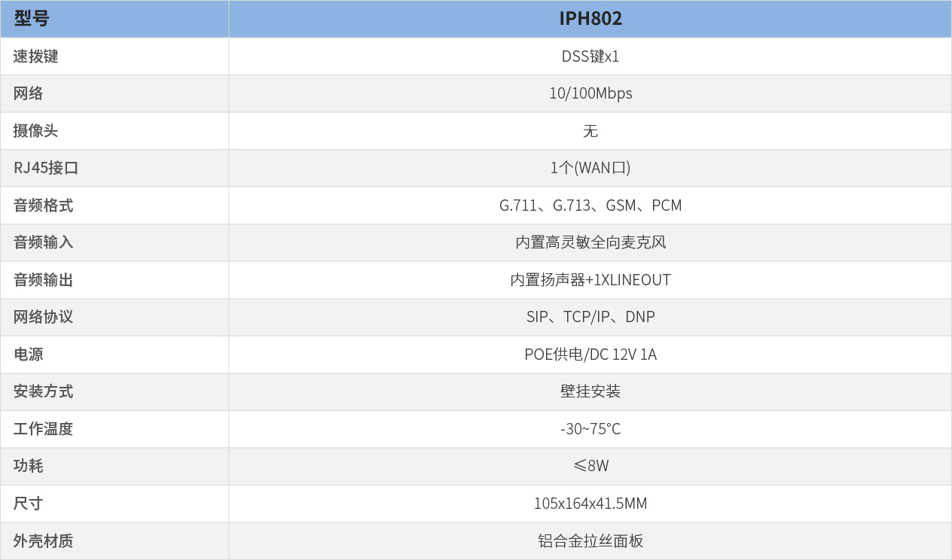
Task: Click the POE供电/DC 12V 1A value
Action: click(590, 355)
